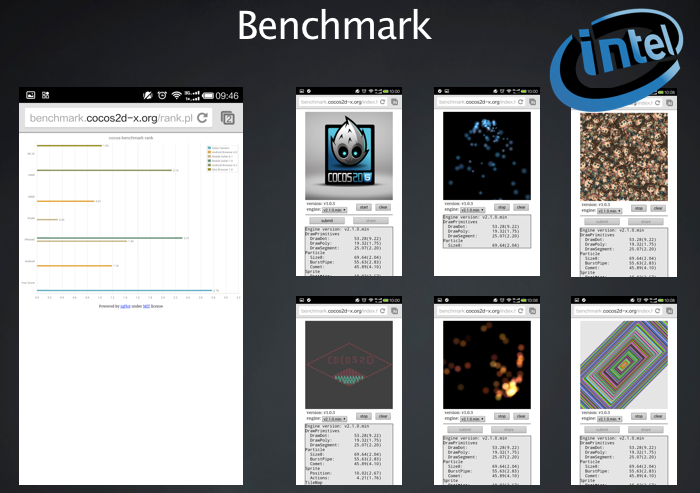Viewport: 700px width, 493px height.
Task: Tap the Cocos2D HTML5 logo canvas
Action: pyautogui.click(x=349, y=156)
